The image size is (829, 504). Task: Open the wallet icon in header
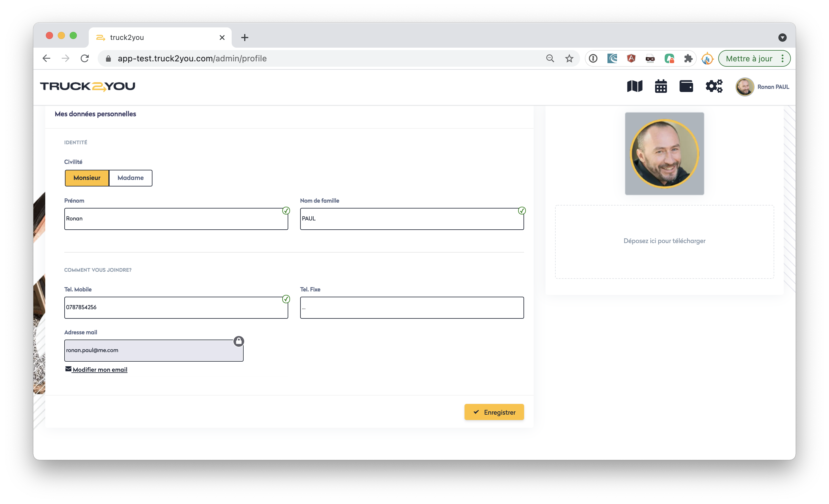(x=686, y=86)
